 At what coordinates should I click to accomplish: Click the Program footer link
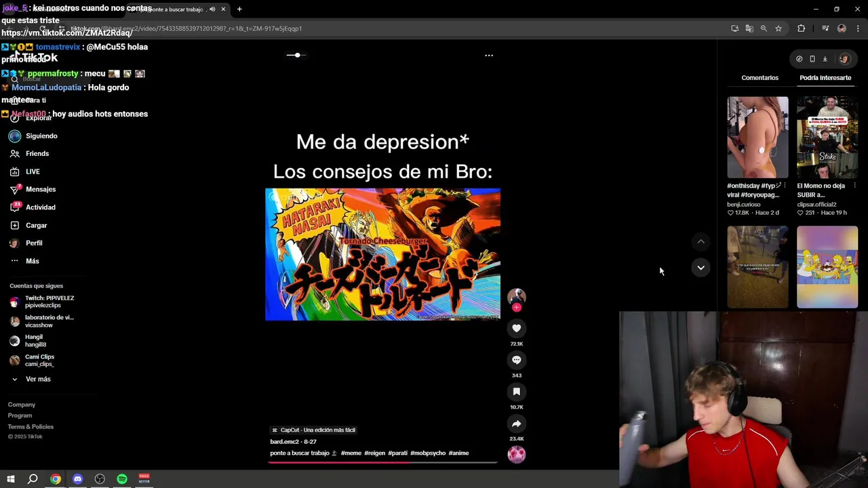(x=20, y=415)
